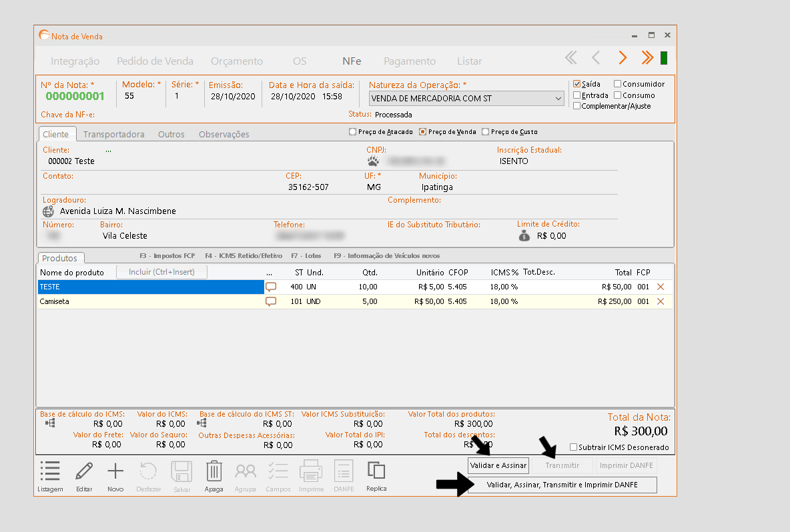Click the Desfazer undo icon
Image resolution: width=790 pixels, height=532 pixels.
148,471
